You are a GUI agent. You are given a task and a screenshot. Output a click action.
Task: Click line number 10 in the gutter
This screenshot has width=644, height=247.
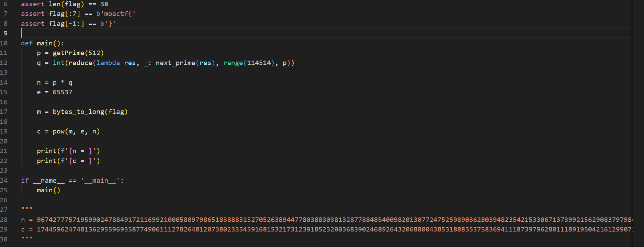point(4,43)
